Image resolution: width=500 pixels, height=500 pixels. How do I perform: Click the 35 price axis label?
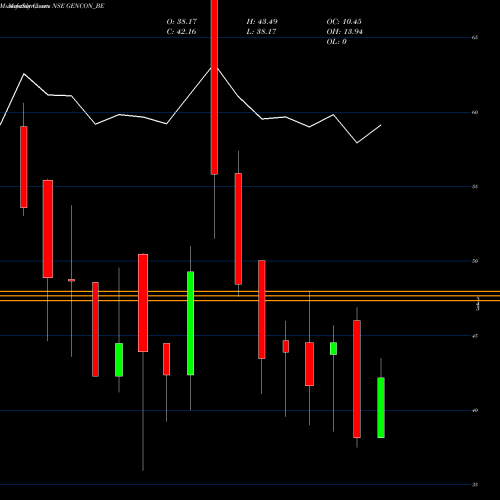(475, 485)
